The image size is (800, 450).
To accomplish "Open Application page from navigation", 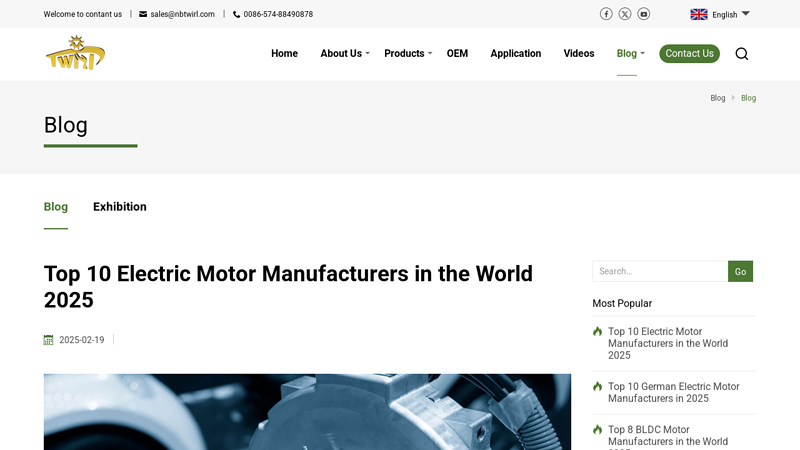I will click(x=515, y=54).
